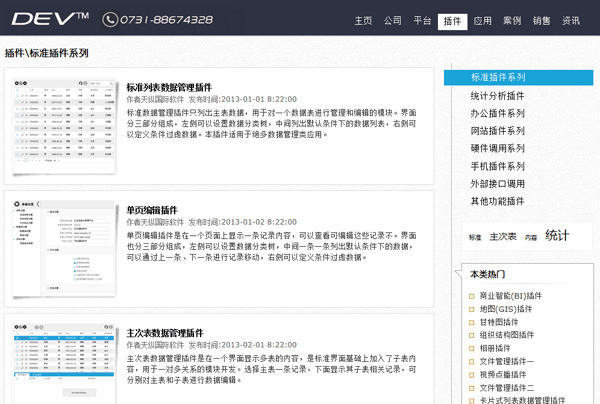Open the 案例 nav item
The image size is (600, 404).
coord(512,21)
